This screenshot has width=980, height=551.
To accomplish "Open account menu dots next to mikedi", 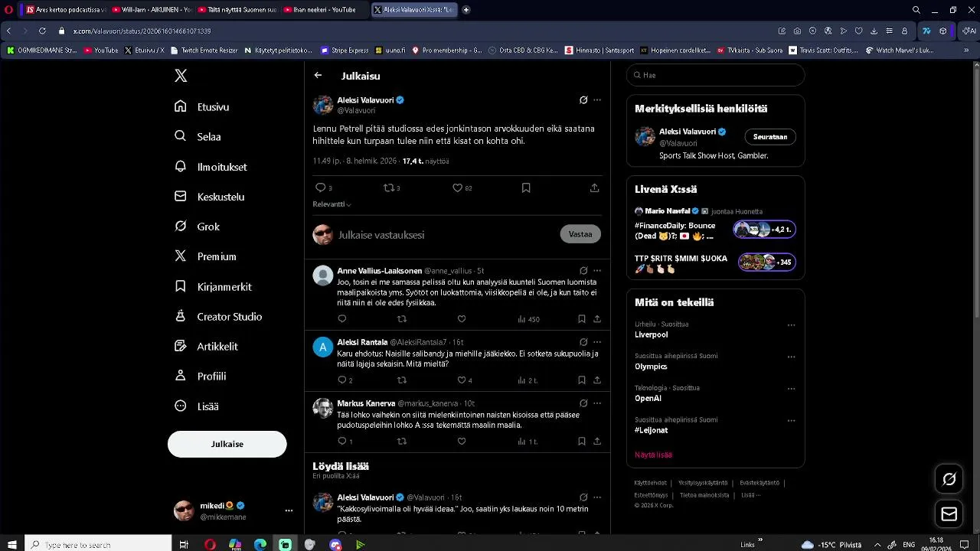I will point(289,510).
